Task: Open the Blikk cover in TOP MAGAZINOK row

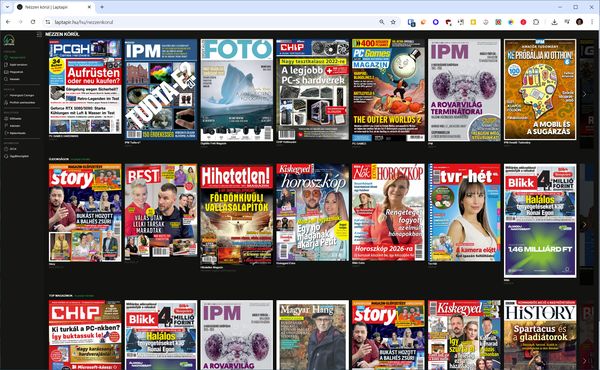Action: 161,335
